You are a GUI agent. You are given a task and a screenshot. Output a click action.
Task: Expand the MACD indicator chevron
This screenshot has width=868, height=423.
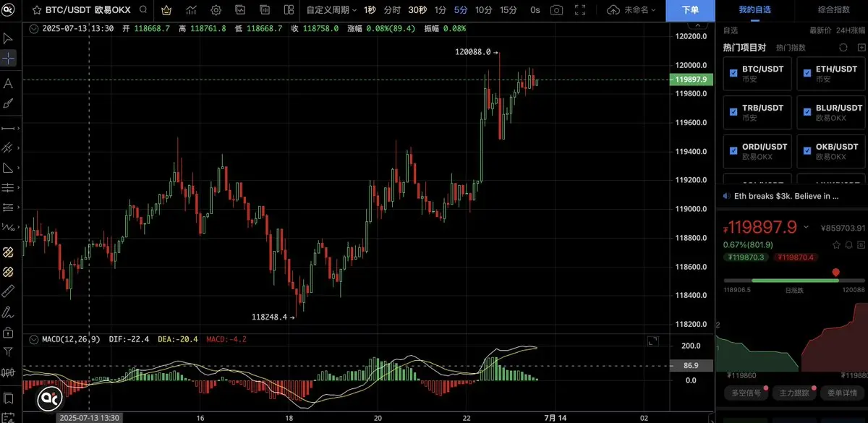click(33, 338)
